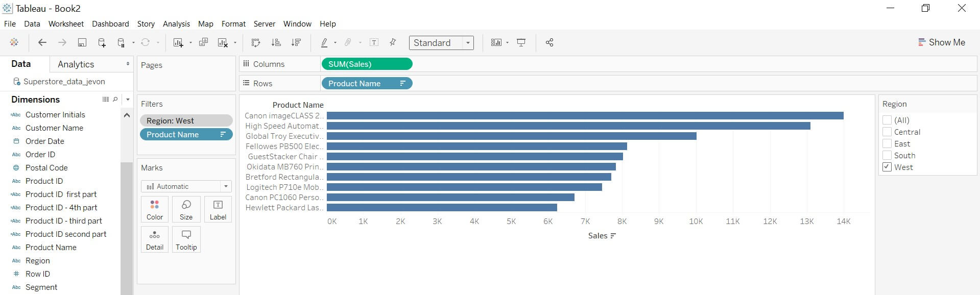Open the Label marks card
The image size is (980, 295).
218,210
